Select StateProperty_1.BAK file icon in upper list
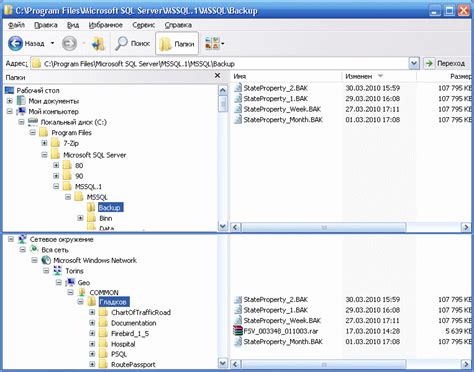The width and height of the screenshot is (474, 372). (x=238, y=99)
